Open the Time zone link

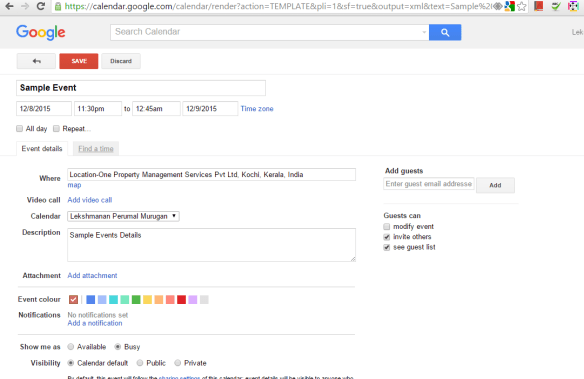point(257,109)
